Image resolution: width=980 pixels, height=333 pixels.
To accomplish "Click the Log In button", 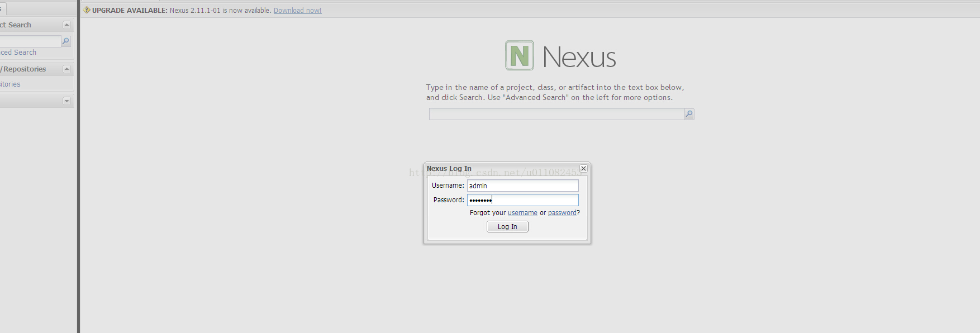I will (507, 227).
